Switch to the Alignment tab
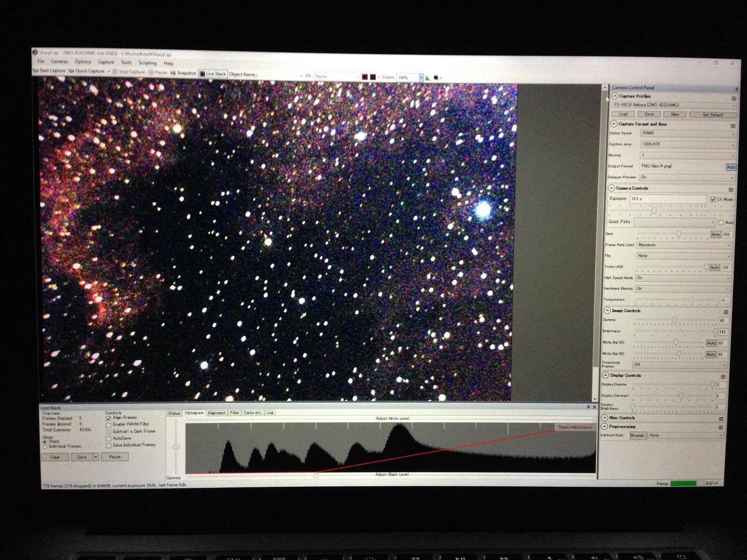747x560 pixels. tap(217, 413)
